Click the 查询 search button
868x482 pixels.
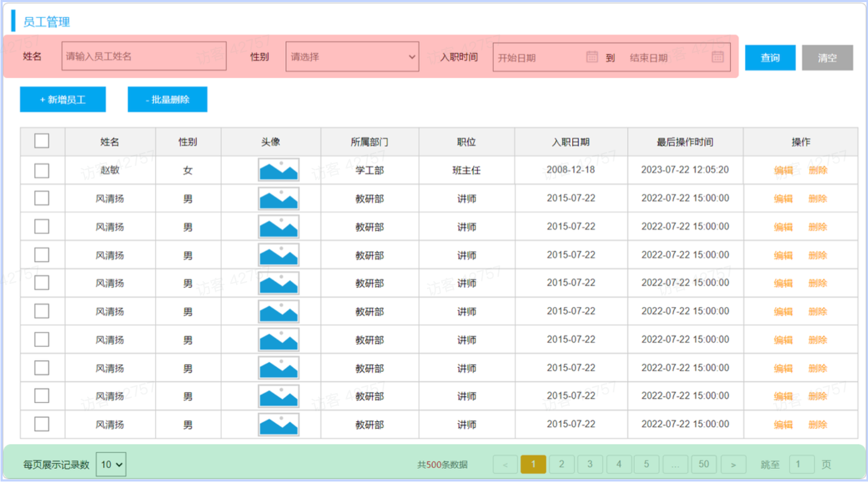tap(770, 58)
